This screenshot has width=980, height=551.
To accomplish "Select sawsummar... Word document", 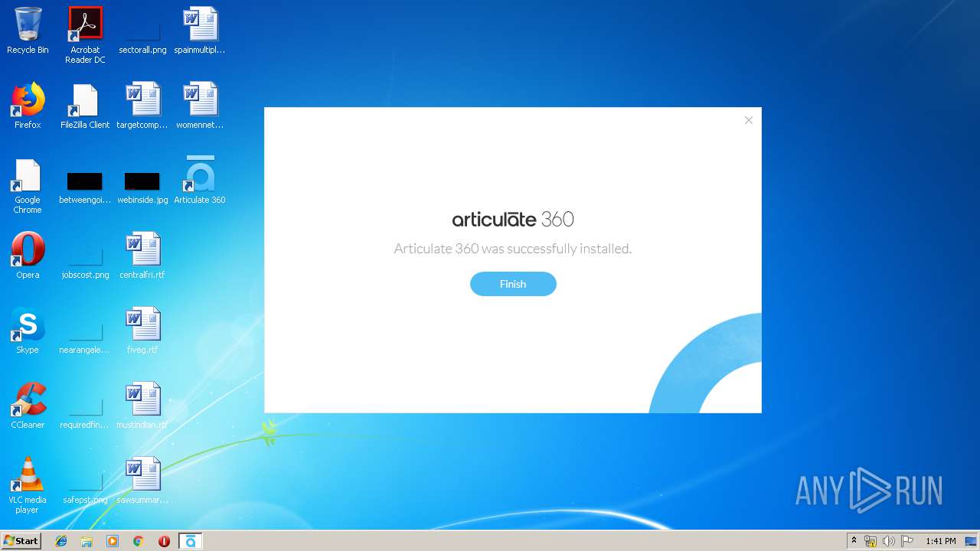I will pos(142,481).
